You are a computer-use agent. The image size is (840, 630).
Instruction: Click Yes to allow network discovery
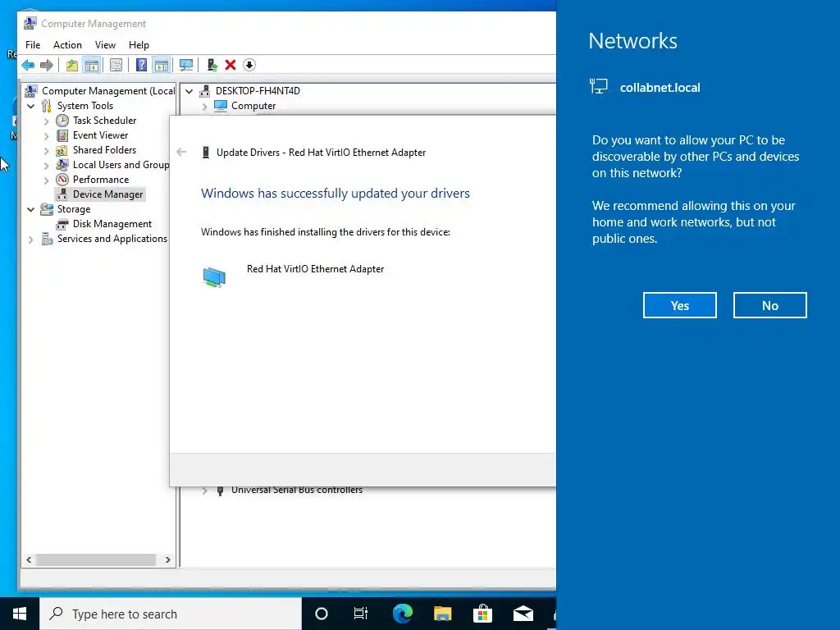coord(680,305)
